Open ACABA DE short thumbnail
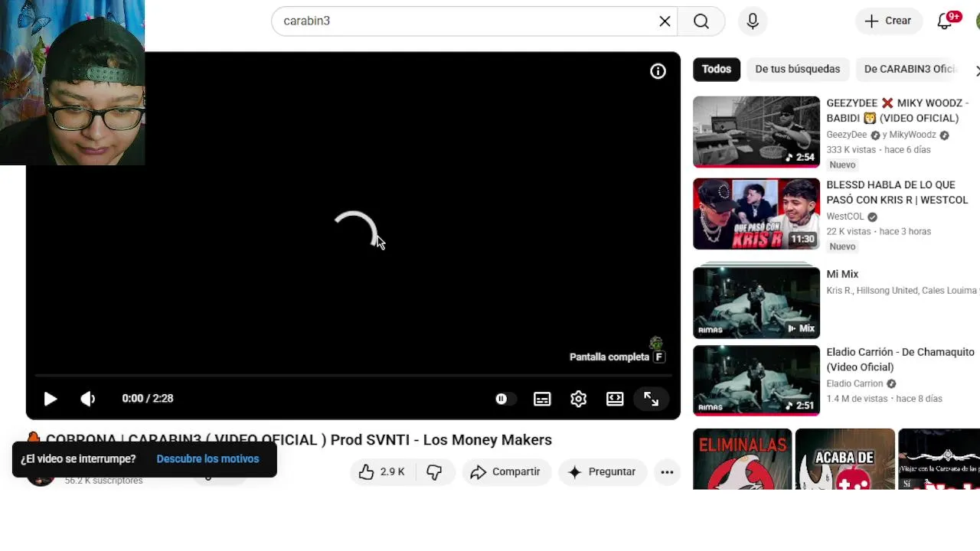Image resolution: width=980 pixels, height=551 pixels. pos(845,459)
